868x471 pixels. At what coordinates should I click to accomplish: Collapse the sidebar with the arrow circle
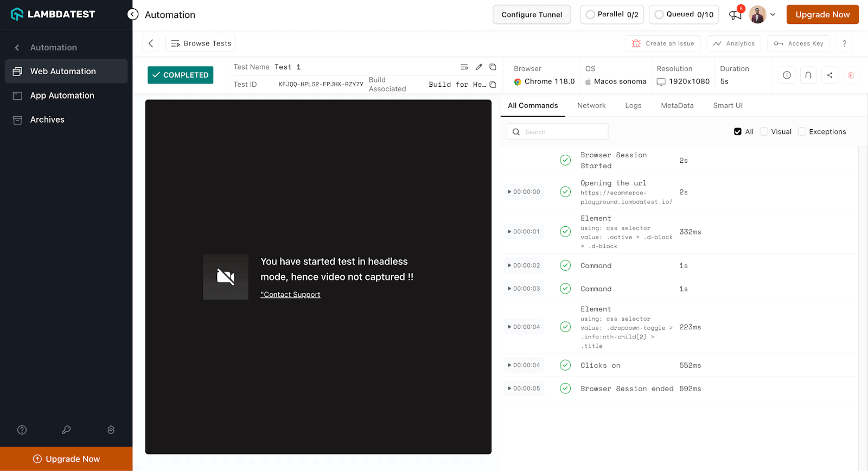point(133,15)
